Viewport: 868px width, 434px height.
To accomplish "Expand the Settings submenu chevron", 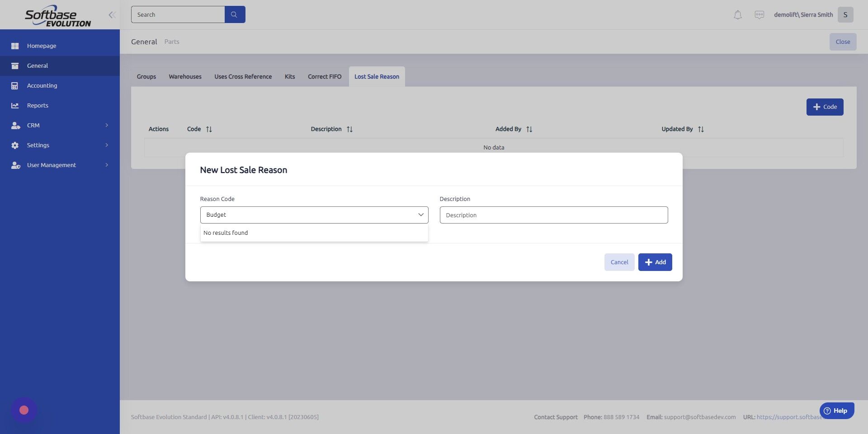I will click(107, 145).
